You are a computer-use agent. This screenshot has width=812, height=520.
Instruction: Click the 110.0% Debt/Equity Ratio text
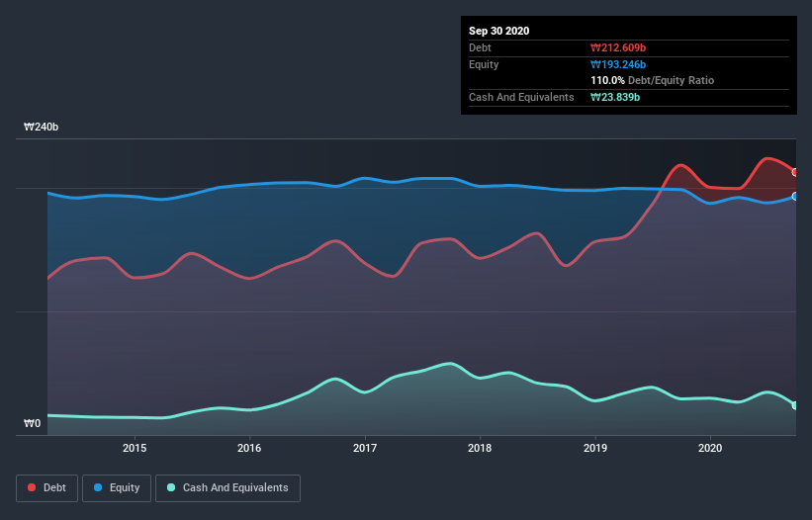click(x=652, y=80)
